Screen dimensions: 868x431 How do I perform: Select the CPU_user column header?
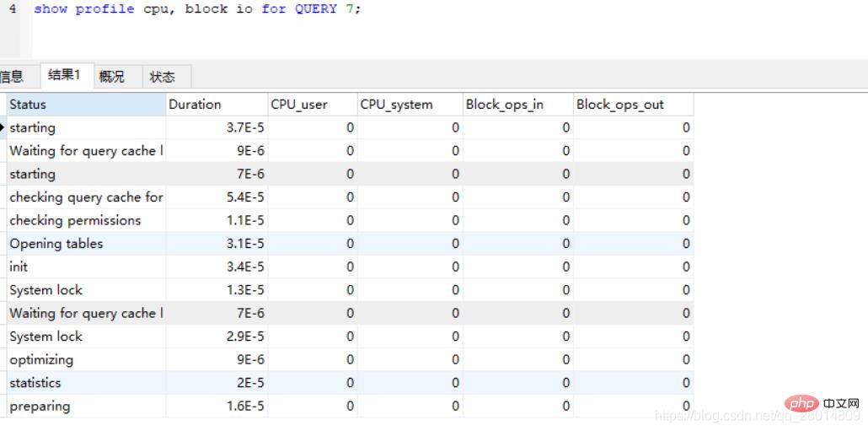pyautogui.click(x=312, y=105)
